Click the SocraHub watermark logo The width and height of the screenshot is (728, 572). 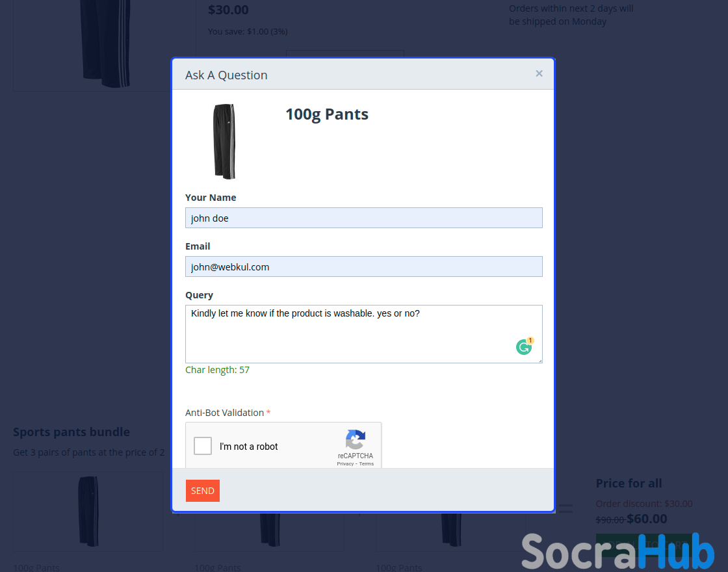[x=617, y=551]
